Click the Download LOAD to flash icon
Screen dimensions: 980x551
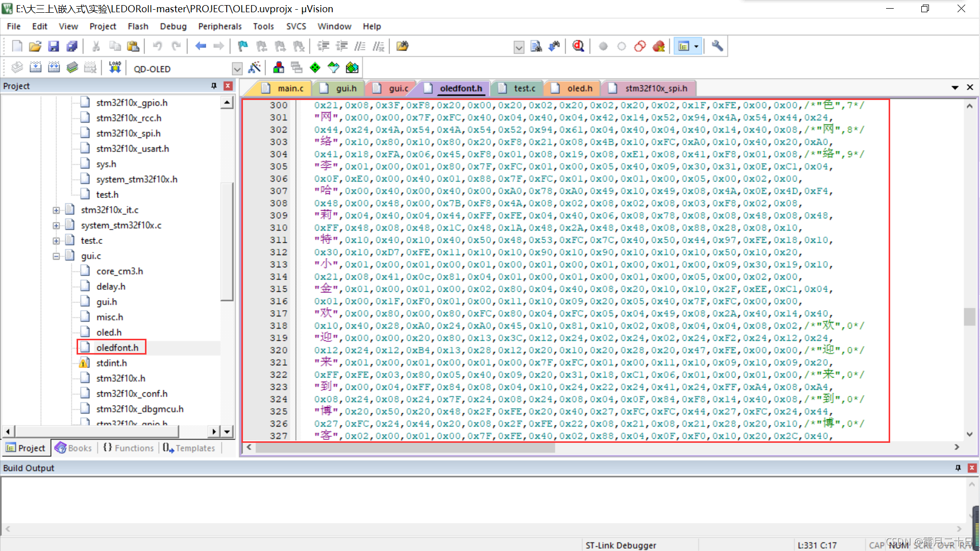tap(115, 68)
